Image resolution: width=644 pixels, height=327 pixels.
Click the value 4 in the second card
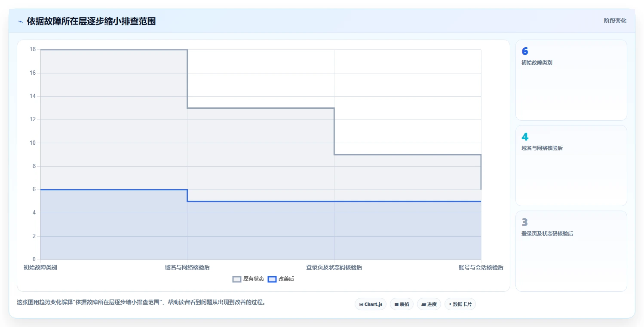click(x=525, y=137)
